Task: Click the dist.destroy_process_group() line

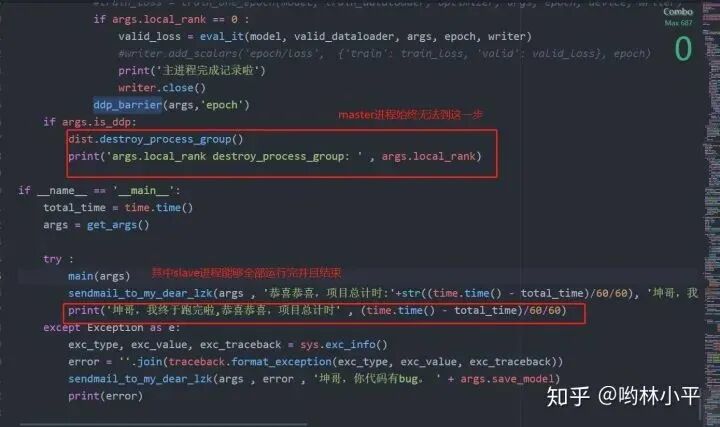Action: pos(156,139)
